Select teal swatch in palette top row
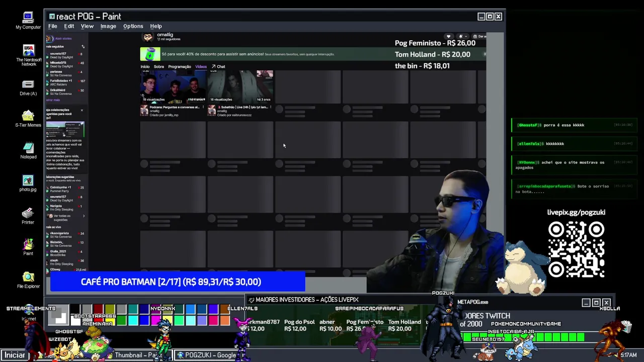Viewport: 644px width, 362px height. 133,309
